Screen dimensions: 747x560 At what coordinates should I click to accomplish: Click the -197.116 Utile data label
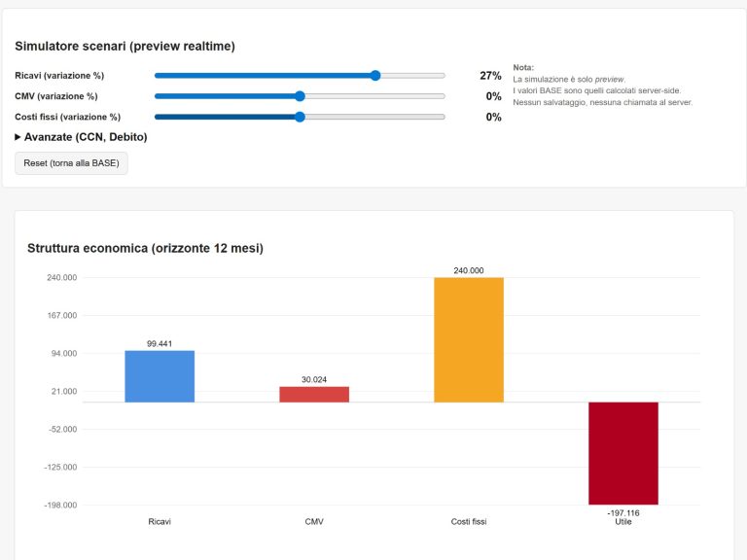pyautogui.click(x=622, y=512)
